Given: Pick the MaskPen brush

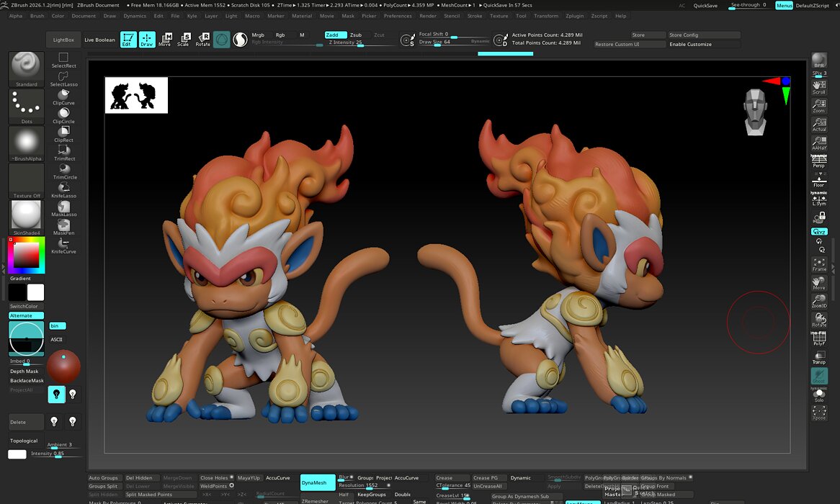Looking at the screenshot, I should 63,227.
